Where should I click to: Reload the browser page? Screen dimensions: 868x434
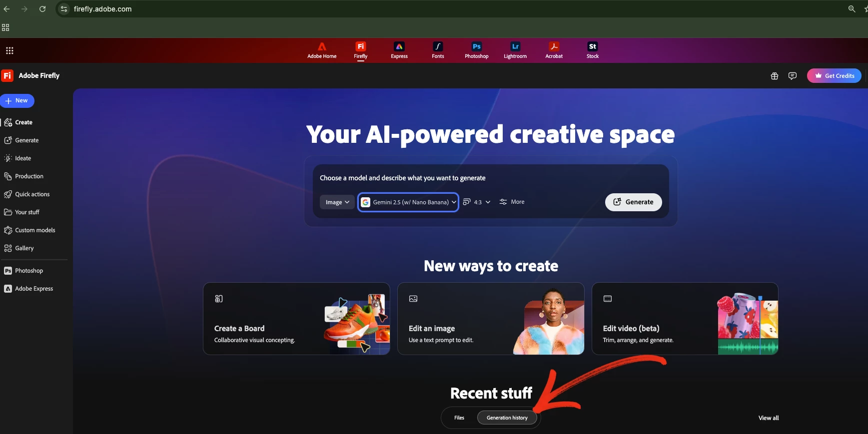pyautogui.click(x=42, y=9)
